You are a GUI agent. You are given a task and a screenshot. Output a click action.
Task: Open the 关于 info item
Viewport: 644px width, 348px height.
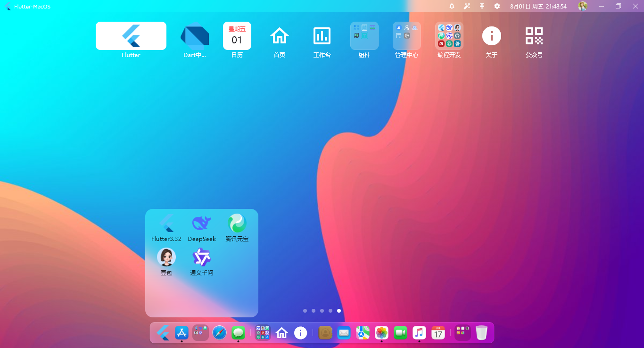(x=492, y=35)
